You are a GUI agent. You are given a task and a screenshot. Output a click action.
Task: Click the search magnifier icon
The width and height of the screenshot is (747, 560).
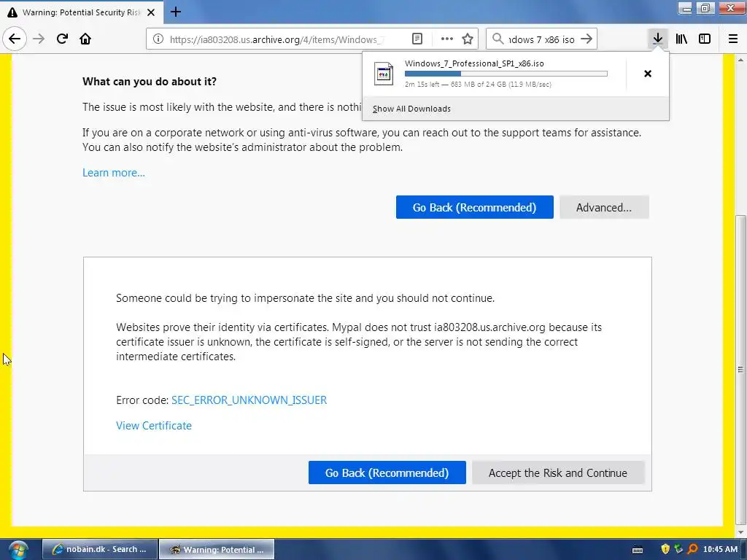click(x=498, y=39)
